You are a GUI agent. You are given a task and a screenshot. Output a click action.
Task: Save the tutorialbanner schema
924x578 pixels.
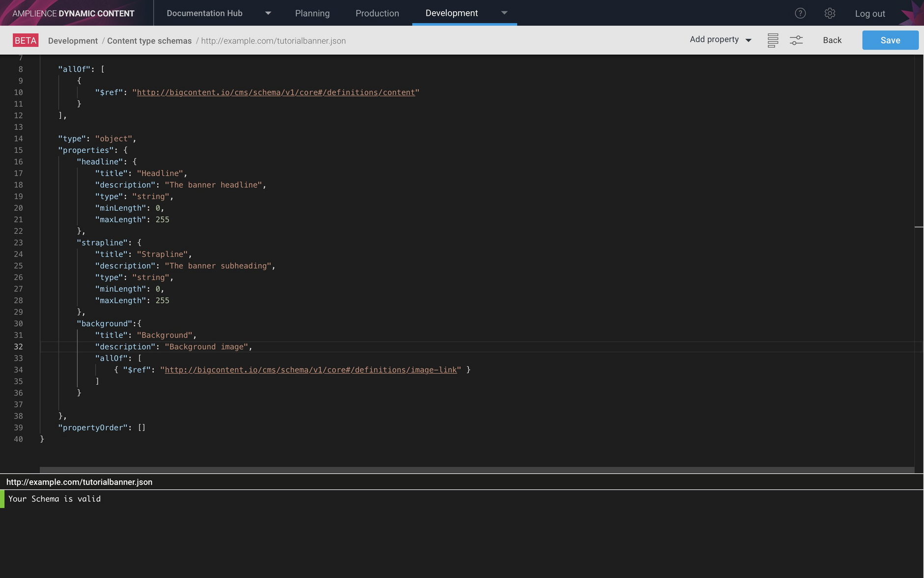pyautogui.click(x=890, y=40)
